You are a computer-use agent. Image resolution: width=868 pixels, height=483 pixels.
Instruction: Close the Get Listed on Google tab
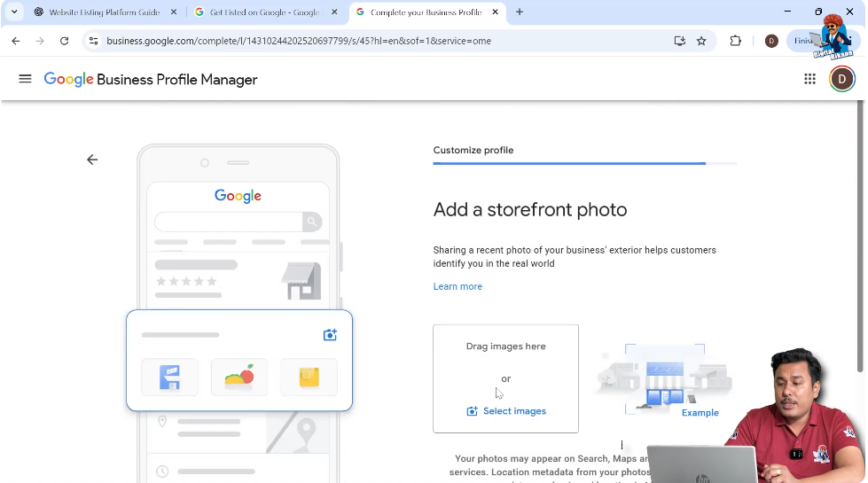click(333, 12)
